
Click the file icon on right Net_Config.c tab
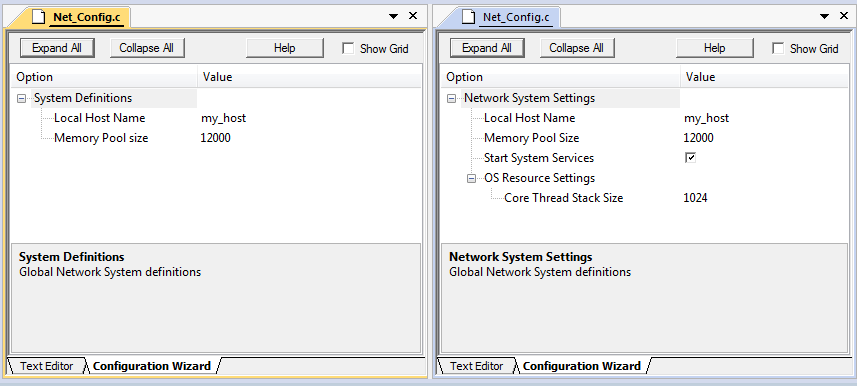468,17
